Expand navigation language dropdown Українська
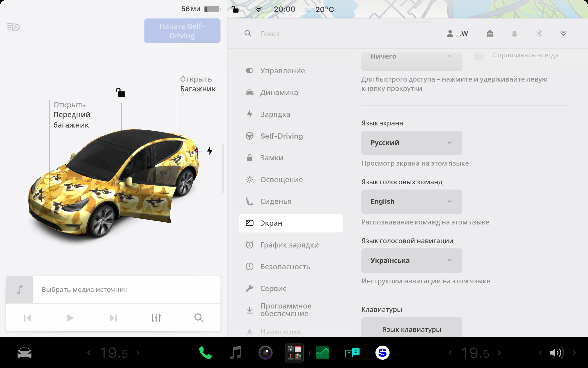 tap(412, 260)
